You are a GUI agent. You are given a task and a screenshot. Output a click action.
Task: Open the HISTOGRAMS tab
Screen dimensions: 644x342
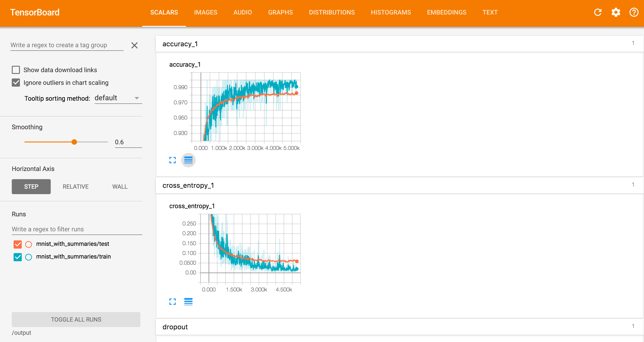391,12
